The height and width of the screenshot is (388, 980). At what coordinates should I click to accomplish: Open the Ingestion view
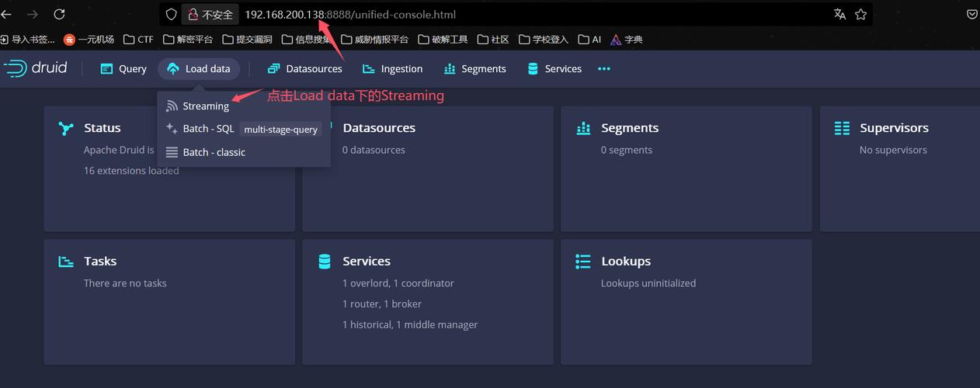[392, 68]
